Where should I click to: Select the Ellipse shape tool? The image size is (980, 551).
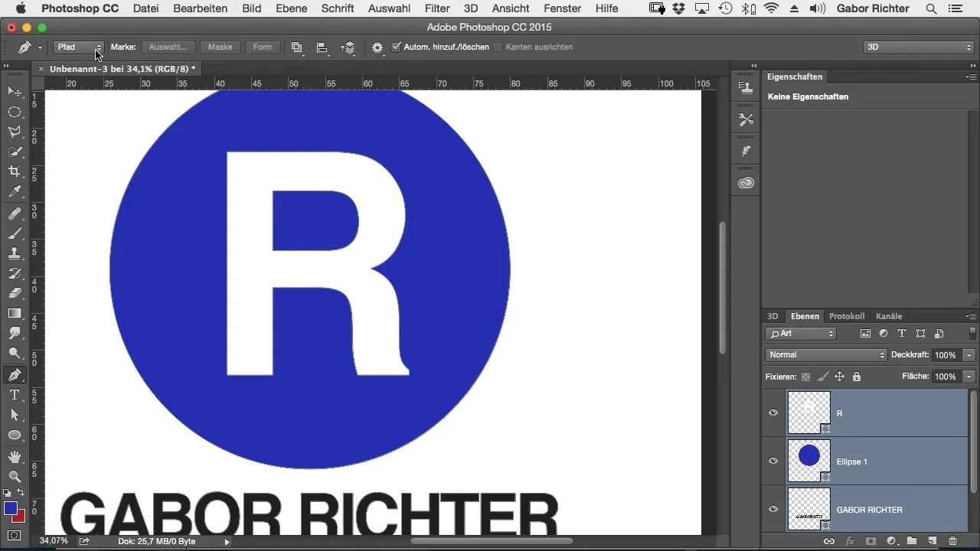pos(15,435)
